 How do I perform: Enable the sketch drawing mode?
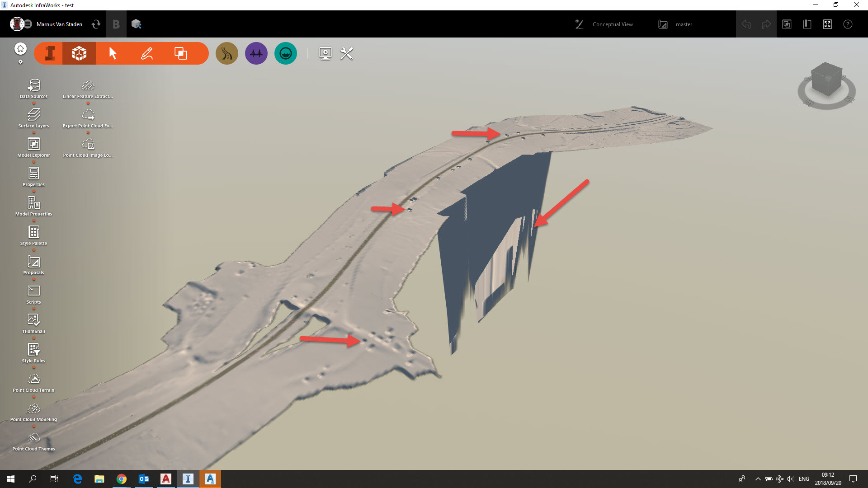pyautogui.click(x=146, y=53)
